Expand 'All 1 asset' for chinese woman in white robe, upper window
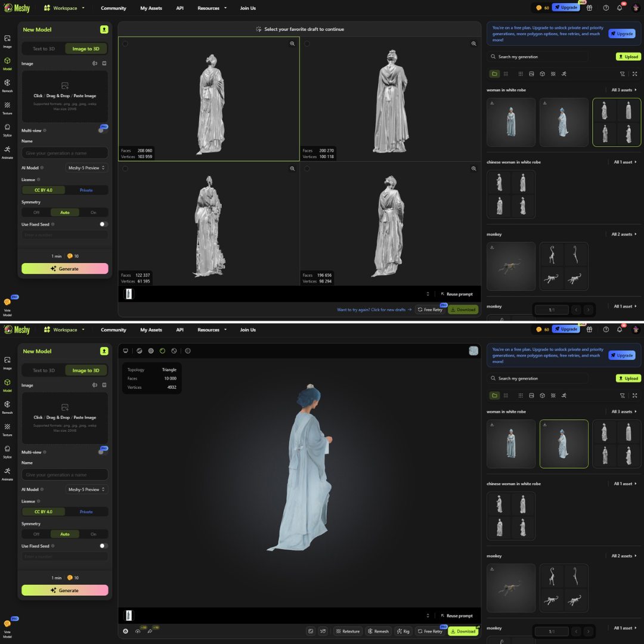This screenshot has height=644, width=644. pos(625,162)
